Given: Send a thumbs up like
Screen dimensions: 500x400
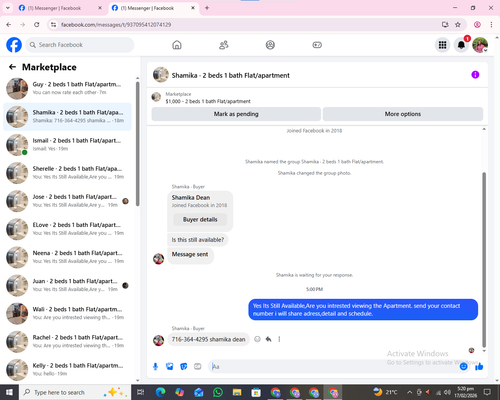Looking at the screenshot, I should tap(479, 367).
